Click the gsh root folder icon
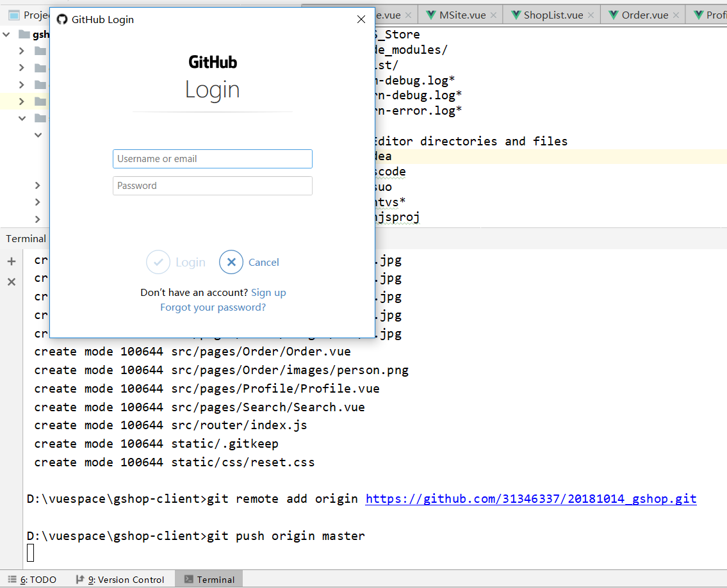The image size is (727, 588). coord(24,35)
